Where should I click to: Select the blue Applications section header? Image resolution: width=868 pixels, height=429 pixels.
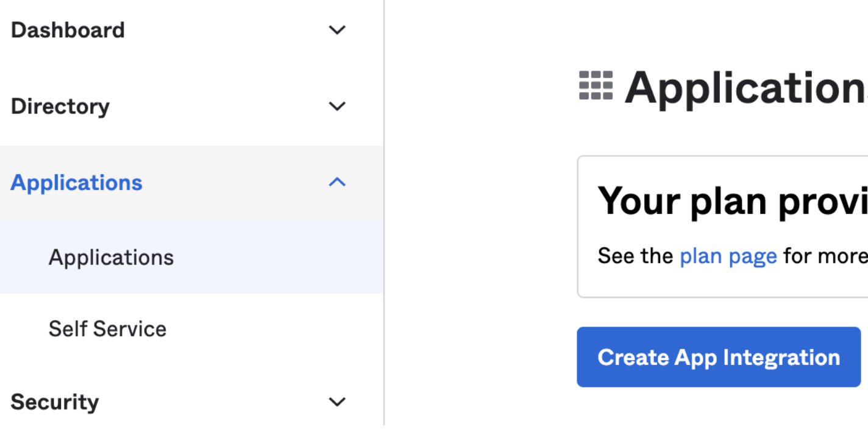76,183
